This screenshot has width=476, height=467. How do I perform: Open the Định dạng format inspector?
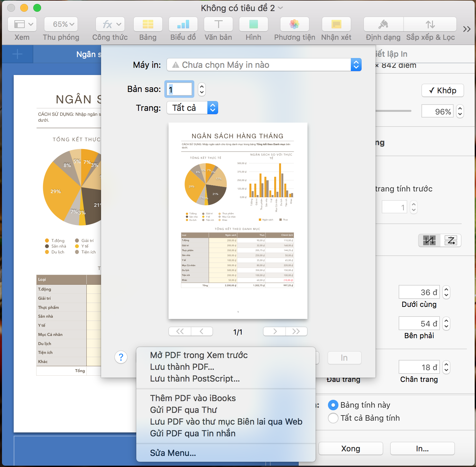(383, 24)
